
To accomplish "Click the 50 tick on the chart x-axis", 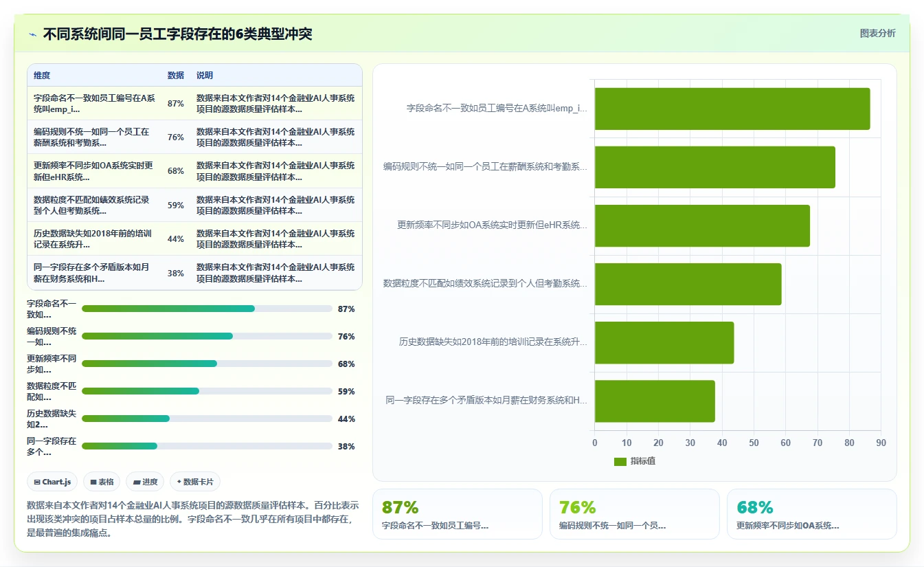I will tap(754, 443).
